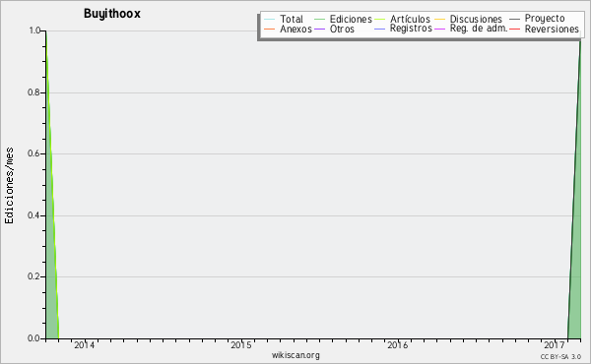Click the 2014 x-axis label

[x=84, y=344]
